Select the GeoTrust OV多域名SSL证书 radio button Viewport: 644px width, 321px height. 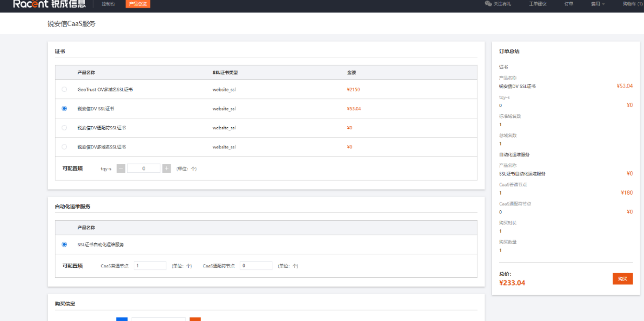click(x=64, y=90)
